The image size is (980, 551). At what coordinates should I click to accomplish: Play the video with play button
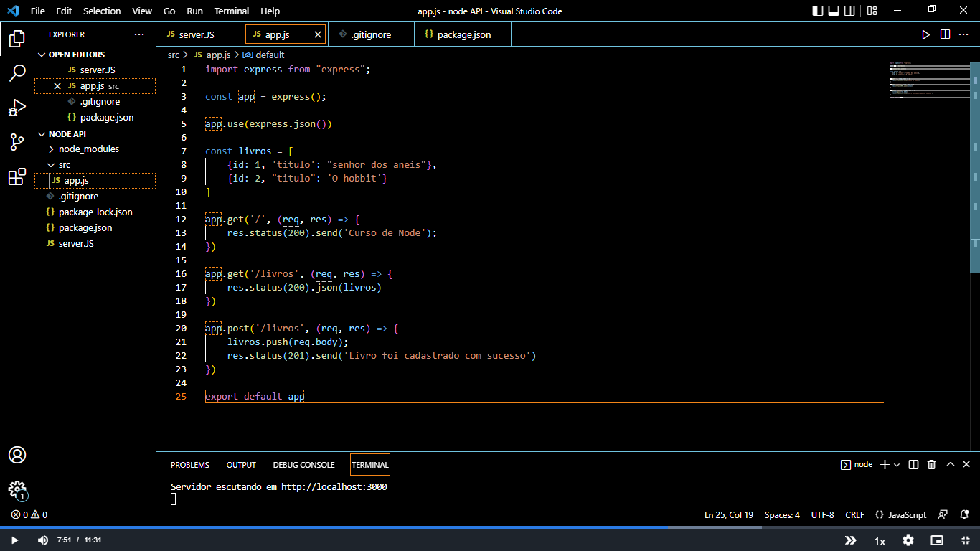point(14,540)
